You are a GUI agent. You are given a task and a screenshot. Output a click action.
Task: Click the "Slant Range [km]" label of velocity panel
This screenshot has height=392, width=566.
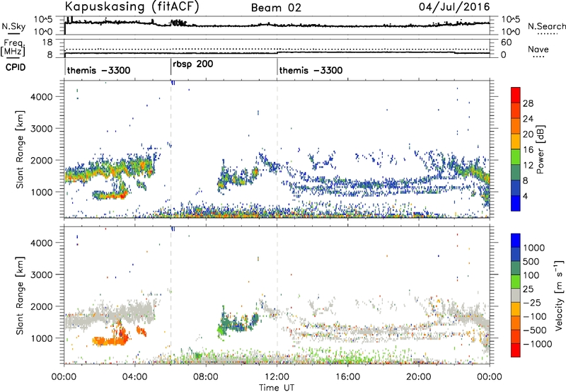(x=20, y=296)
